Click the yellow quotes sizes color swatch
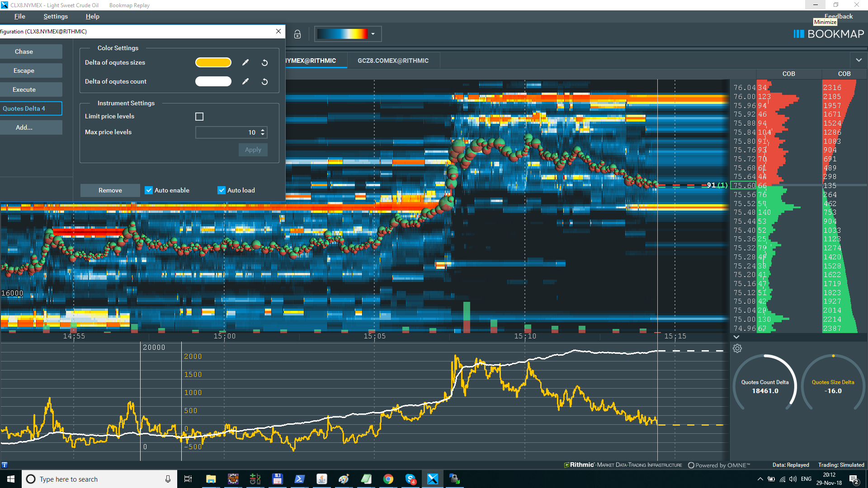This screenshot has height=488, width=868. point(213,63)
